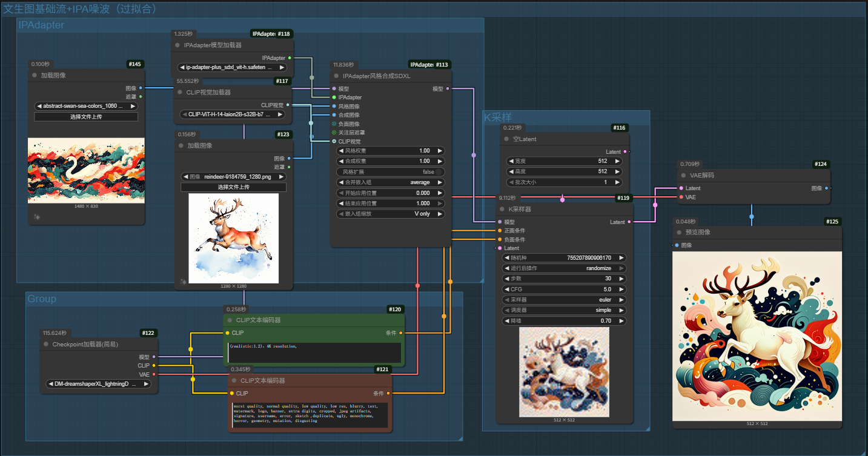Collapse the 预览图像 node via its title dot
The image size is (868, 456).
pyautogui.click(x=679, y=233)
